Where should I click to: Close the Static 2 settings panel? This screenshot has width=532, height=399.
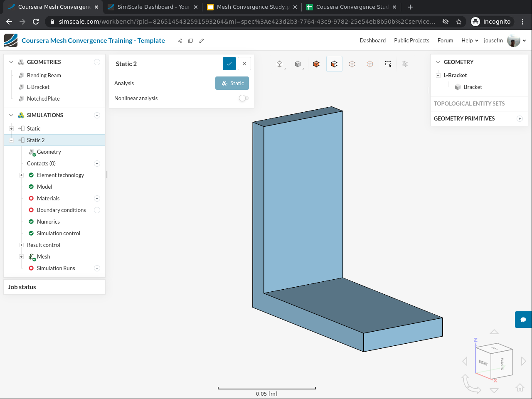point(244,64)
